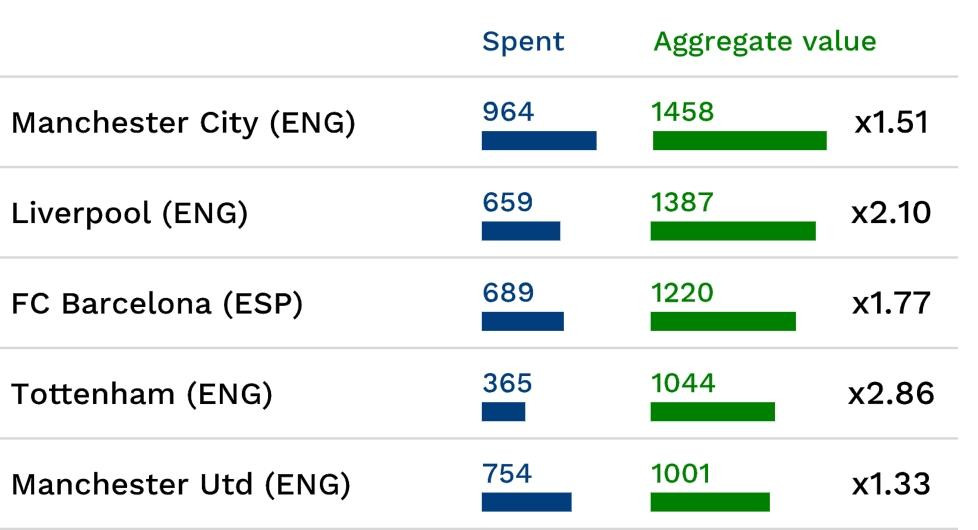Image resolution: width=978 pixels, height=530 pixels.
Task: Select Tottenham's blue spent bar
Action: point(503,411)
